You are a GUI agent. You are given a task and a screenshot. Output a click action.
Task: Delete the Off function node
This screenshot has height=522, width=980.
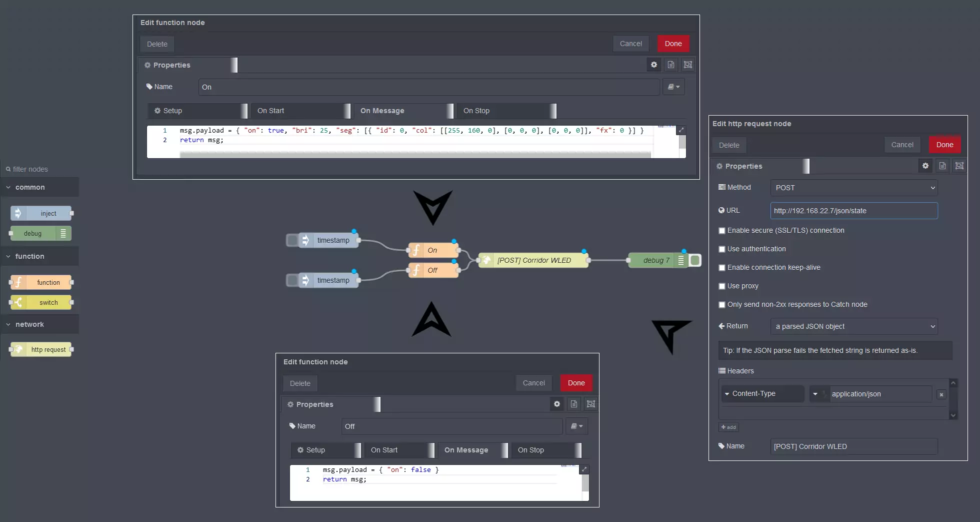click(x=300, y=383)
